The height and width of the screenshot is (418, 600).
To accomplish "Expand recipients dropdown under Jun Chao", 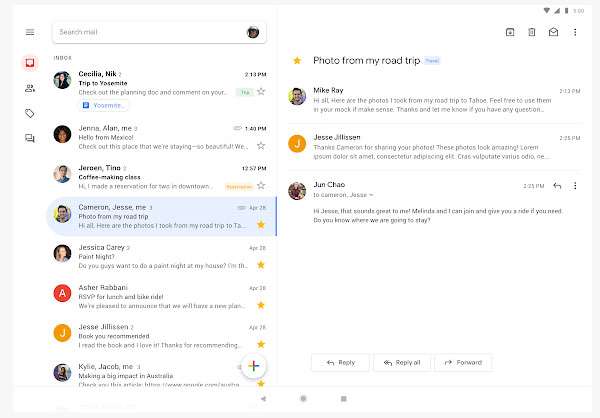I will pos(371,195).
